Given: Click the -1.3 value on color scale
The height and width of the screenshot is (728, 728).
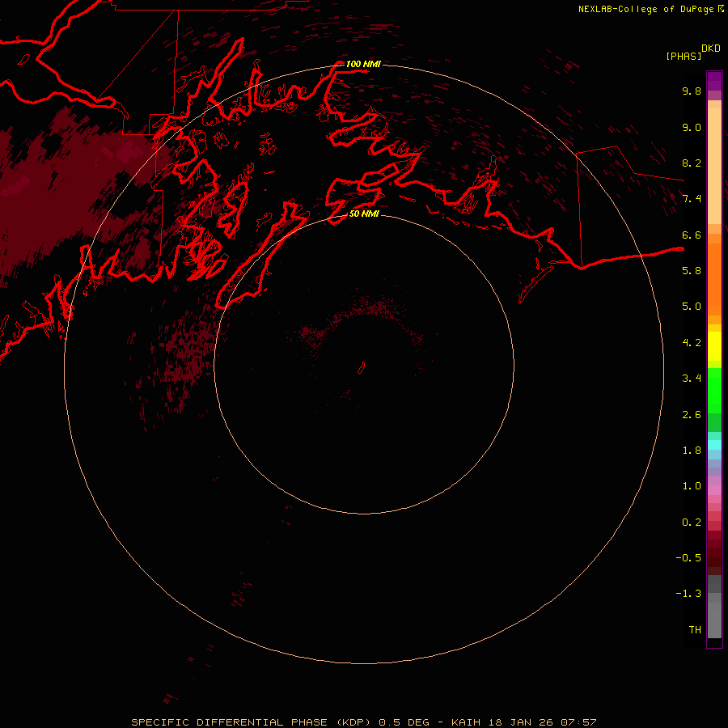Looking at the screenshot, I should pyautogui.click(x=688, y=594).
